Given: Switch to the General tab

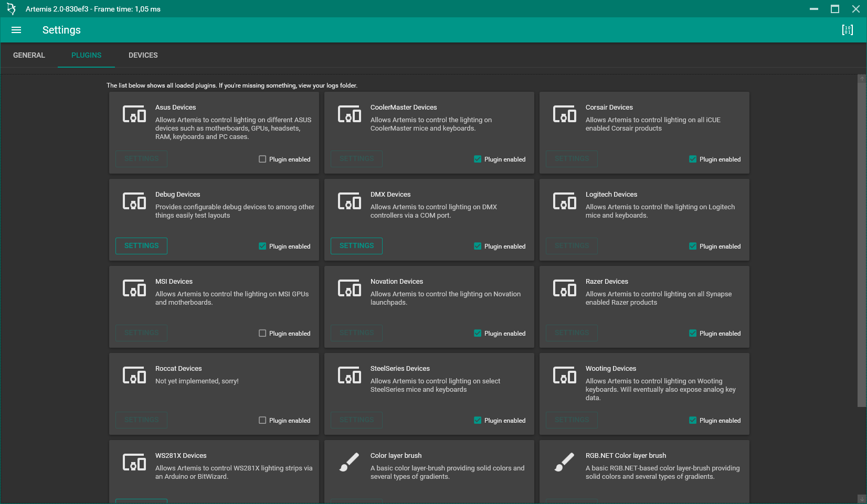Looking at the screenshot, I should click(x=29, y=55).
